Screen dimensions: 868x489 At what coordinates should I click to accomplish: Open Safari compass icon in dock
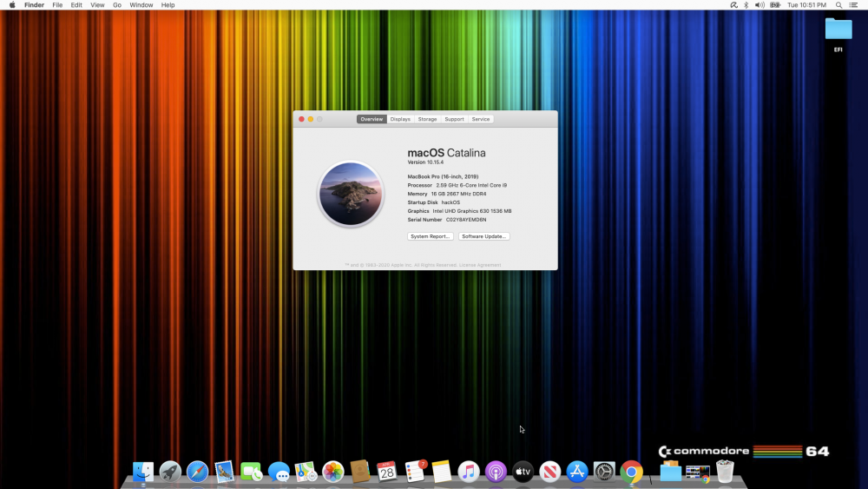pyautogui.click(x=197, y=472)
